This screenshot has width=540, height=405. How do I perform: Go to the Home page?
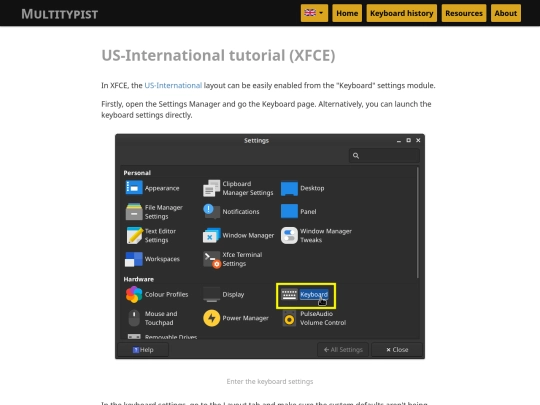coord(347,13)
